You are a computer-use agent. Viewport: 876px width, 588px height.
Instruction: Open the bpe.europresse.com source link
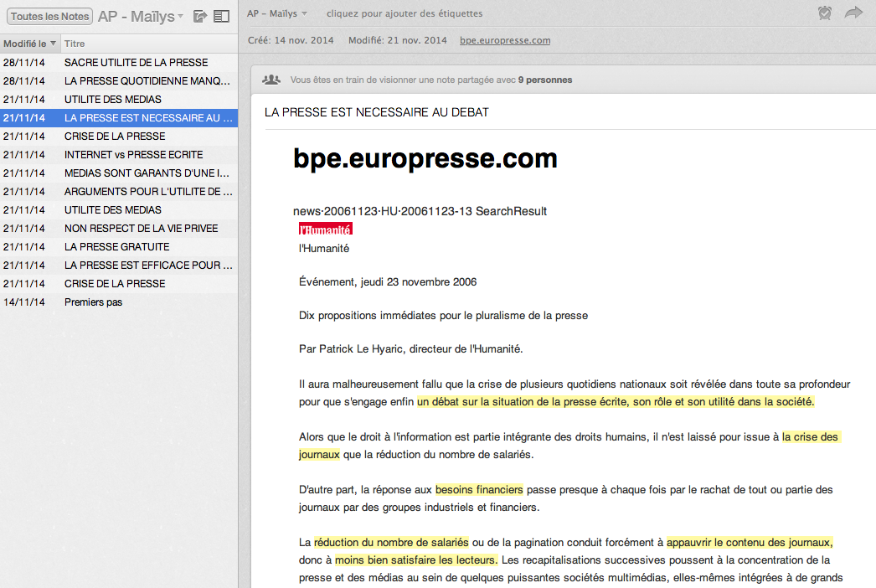tap(505, 40)
